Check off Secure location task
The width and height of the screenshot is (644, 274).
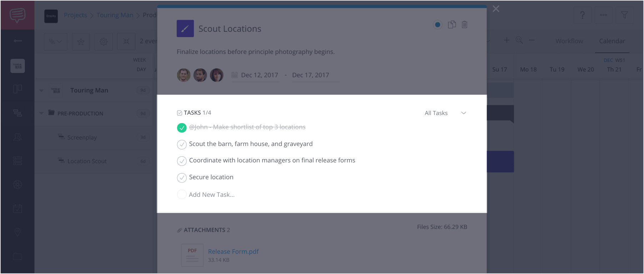(182, 178)
